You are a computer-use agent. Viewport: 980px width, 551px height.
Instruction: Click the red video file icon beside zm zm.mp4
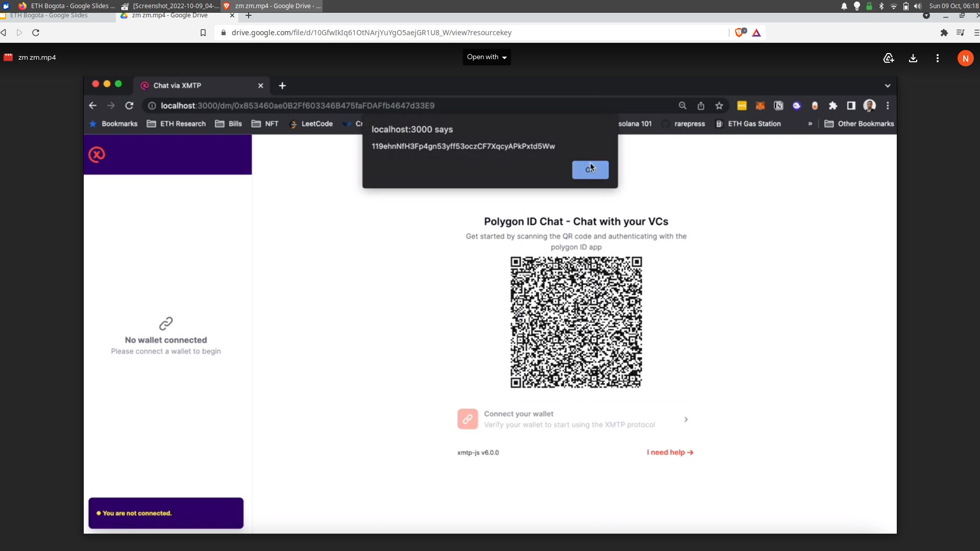[8, 58]
